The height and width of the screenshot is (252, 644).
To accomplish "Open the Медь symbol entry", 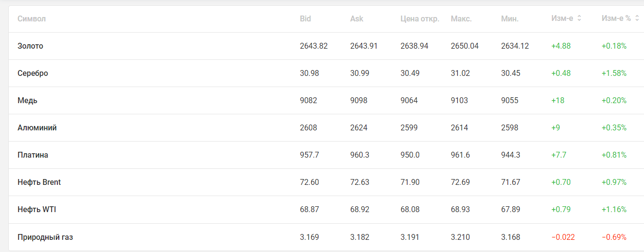I will coord(27,101).
